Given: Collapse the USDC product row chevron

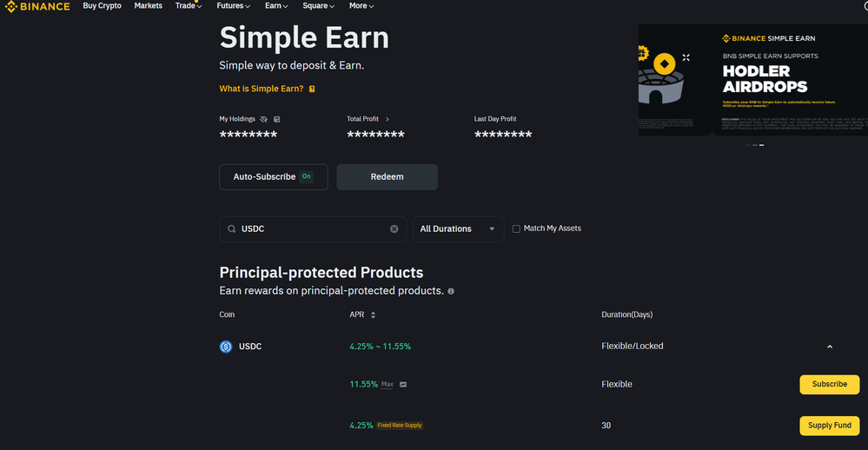Looking at the screenshot, I should [x=829, y=347].
